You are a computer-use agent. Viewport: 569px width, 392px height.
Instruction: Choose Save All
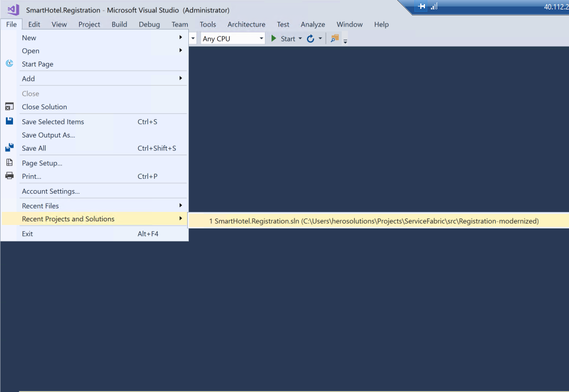click(94, 148)
